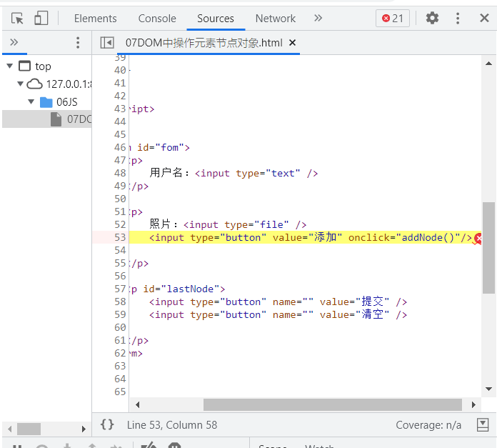Click the "fom" id value
The image size is (497, 448).
169,147
